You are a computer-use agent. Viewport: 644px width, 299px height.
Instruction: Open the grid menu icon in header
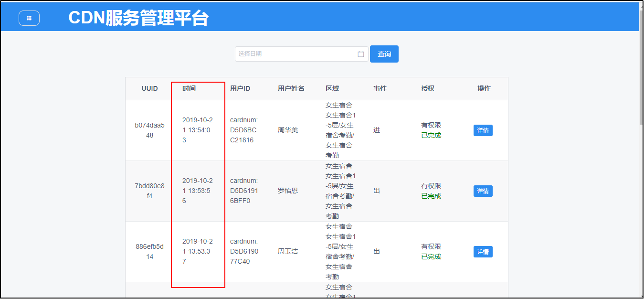tap(29, 18)
